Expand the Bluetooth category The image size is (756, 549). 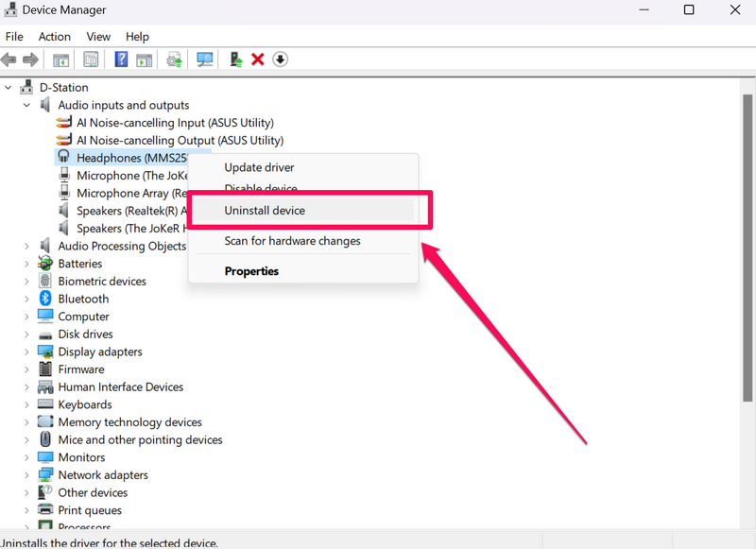click(x=26, y=299)
